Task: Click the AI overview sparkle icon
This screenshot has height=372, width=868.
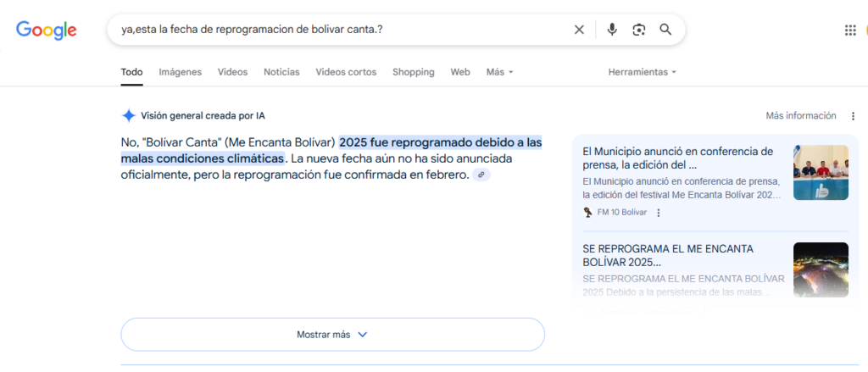Action: (x=129, y=116)
